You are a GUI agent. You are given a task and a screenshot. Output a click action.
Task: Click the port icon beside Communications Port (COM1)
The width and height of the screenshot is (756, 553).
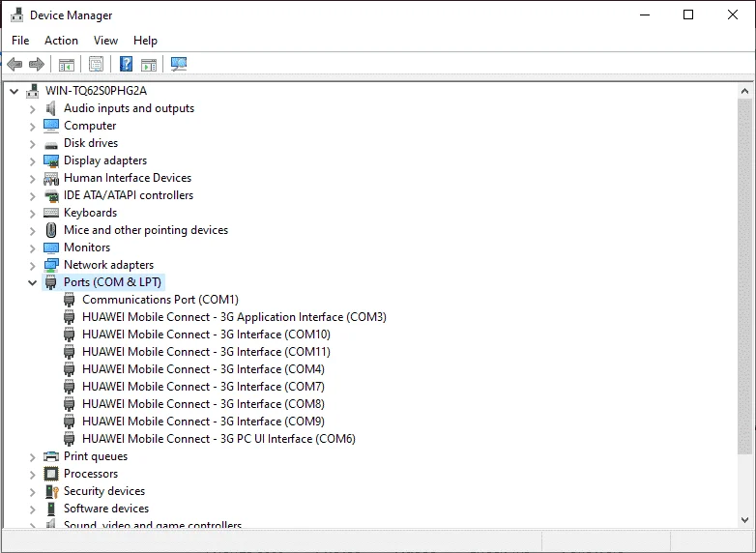tap(70, 300)
